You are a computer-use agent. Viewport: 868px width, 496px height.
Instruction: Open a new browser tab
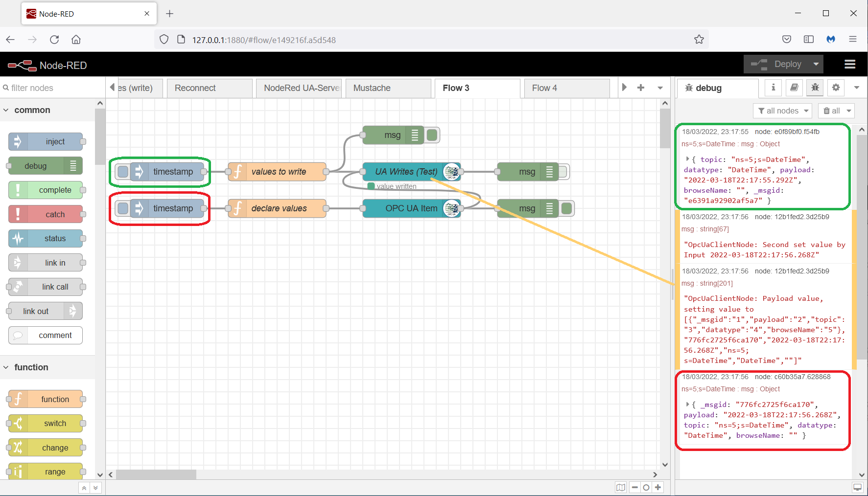click(169, 14)
